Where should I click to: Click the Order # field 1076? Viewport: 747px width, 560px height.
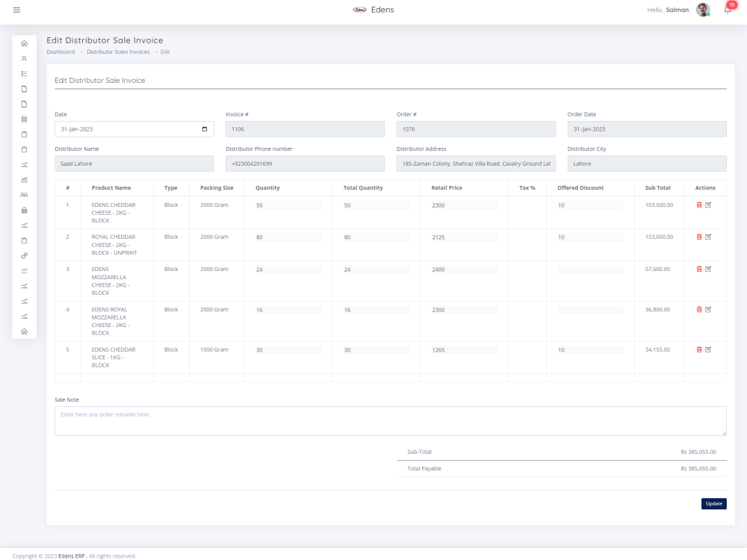tap(476, 129)
